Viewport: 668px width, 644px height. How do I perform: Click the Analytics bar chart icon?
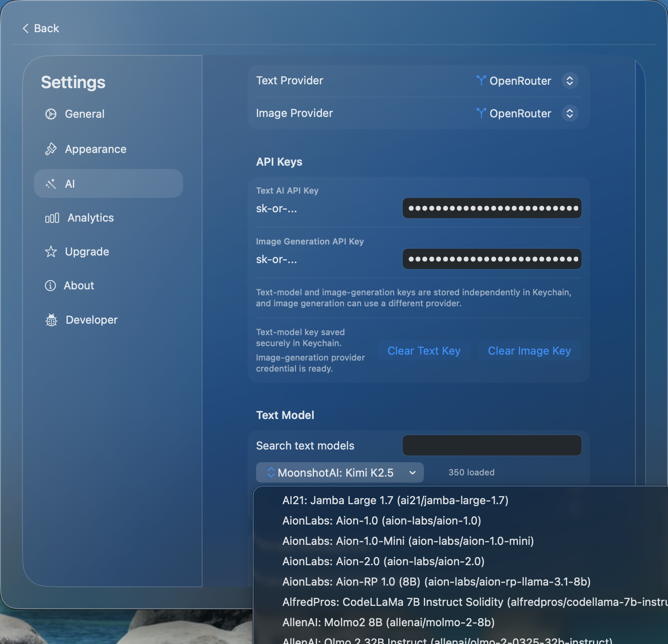[x=52, y=218]
